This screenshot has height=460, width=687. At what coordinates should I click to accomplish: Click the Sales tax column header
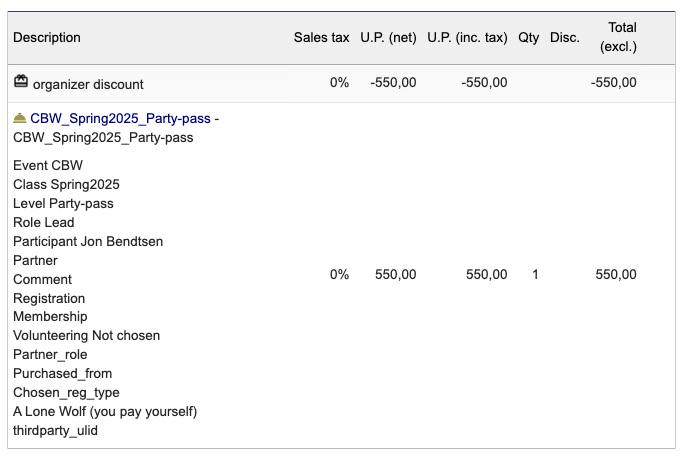(322, 38)
